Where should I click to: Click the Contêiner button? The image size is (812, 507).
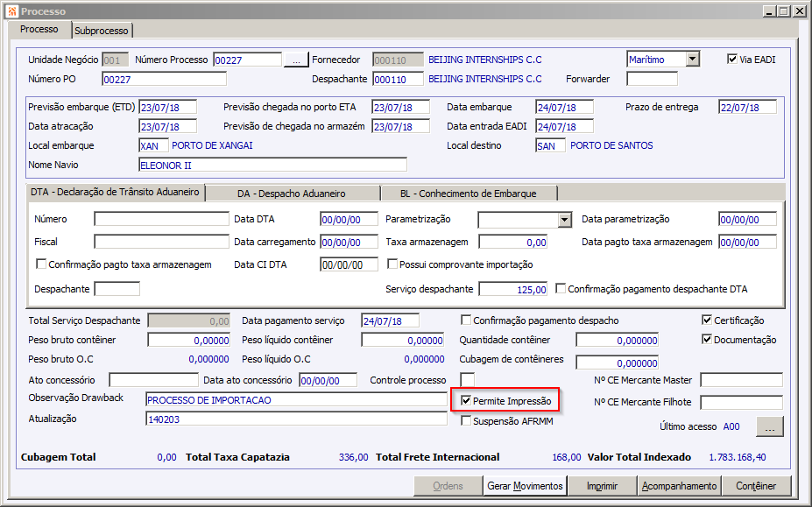[x=756, y=486]
